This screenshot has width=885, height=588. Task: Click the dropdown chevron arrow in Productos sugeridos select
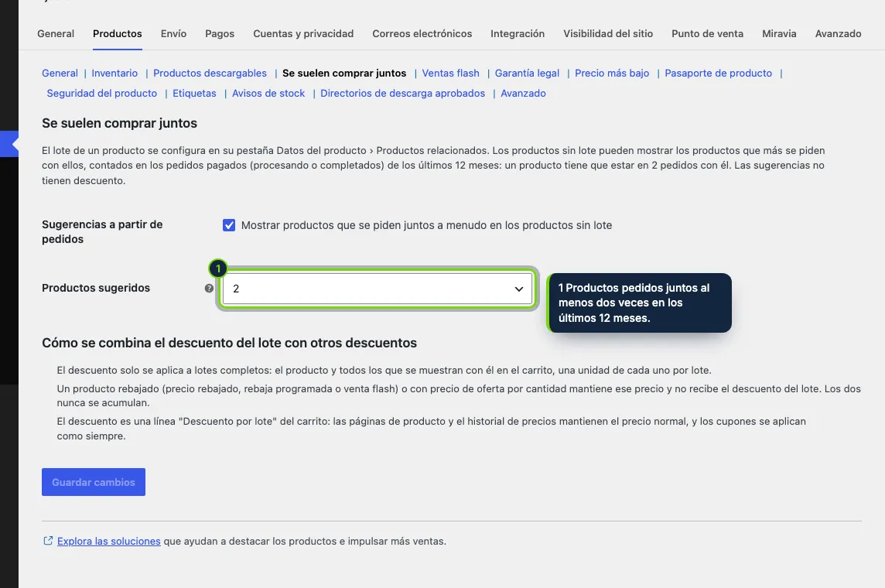click(518, 289)
